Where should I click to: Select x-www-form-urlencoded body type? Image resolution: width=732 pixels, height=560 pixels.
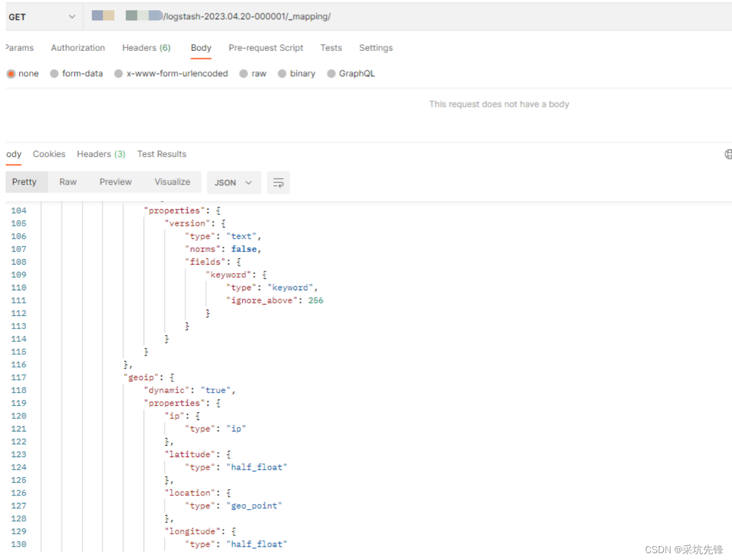171,74
